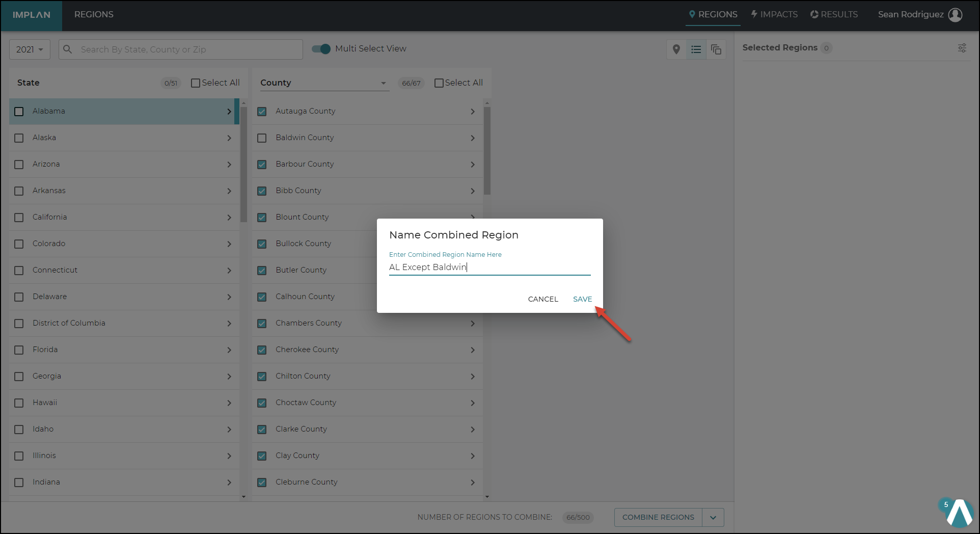The image size is (980, 534).
Task: Uncheck the Cherokee County checkbox
Action: [262, 350]
